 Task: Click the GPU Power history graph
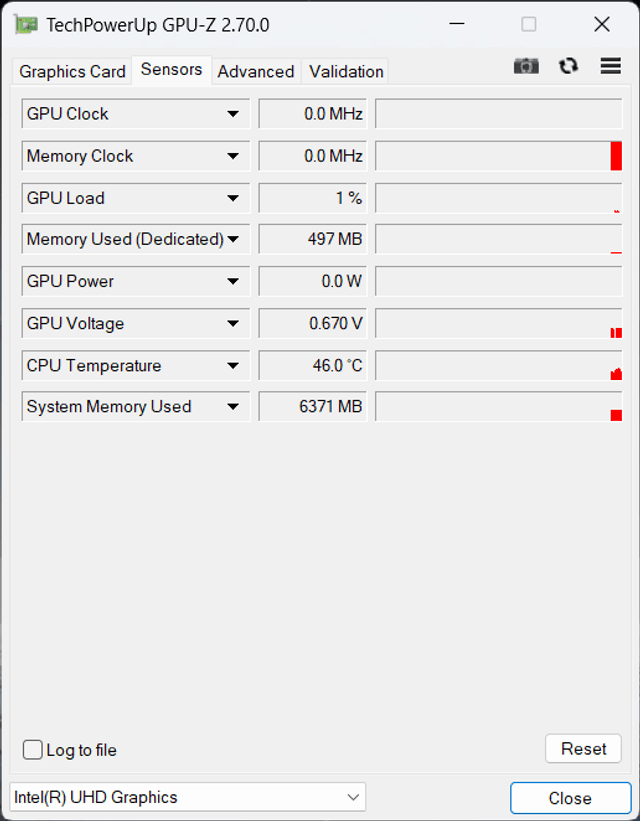[499, 281]
